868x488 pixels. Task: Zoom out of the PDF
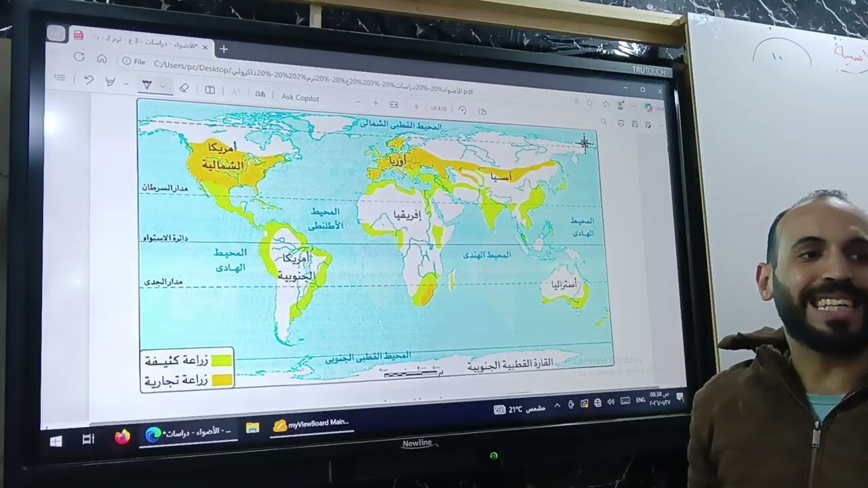(358, 102)
